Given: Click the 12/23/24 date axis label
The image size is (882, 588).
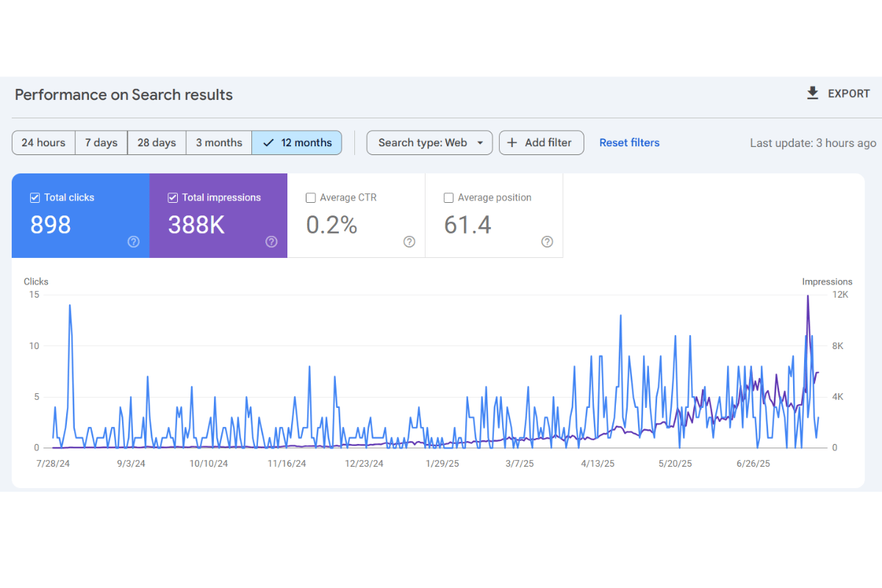Looking at the screenshot, I should (x=365, y=464).
